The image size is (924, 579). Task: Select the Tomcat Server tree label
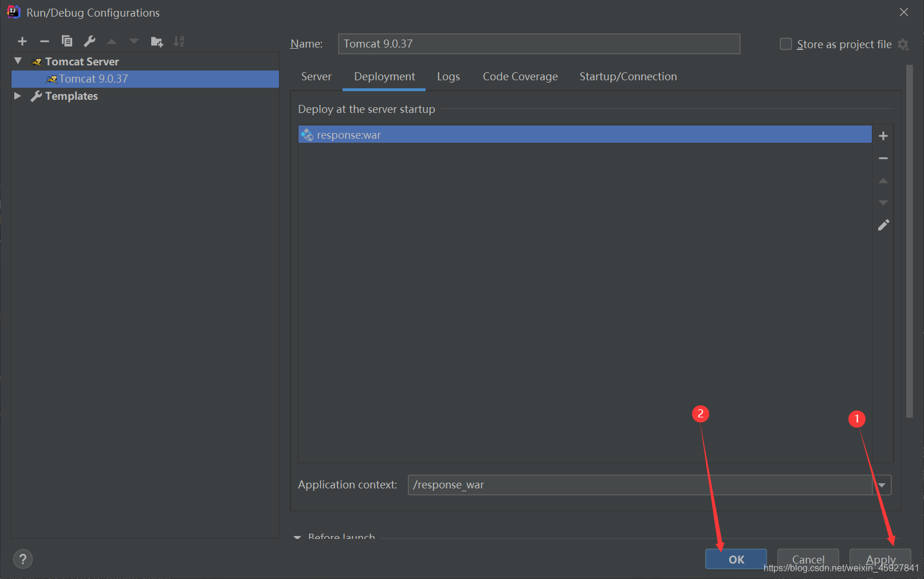click(82, 61)
